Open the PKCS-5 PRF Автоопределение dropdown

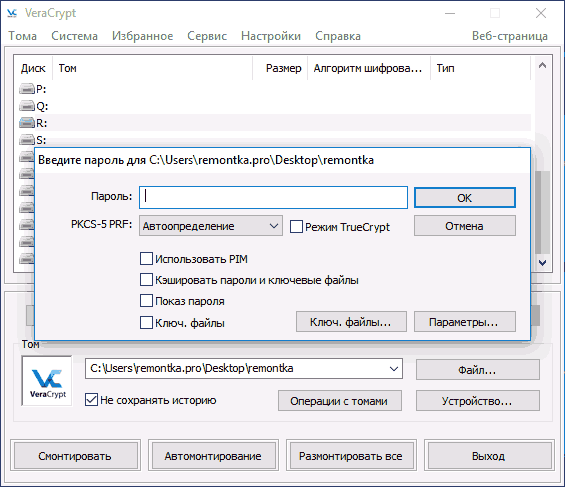[x=211, y=226]
